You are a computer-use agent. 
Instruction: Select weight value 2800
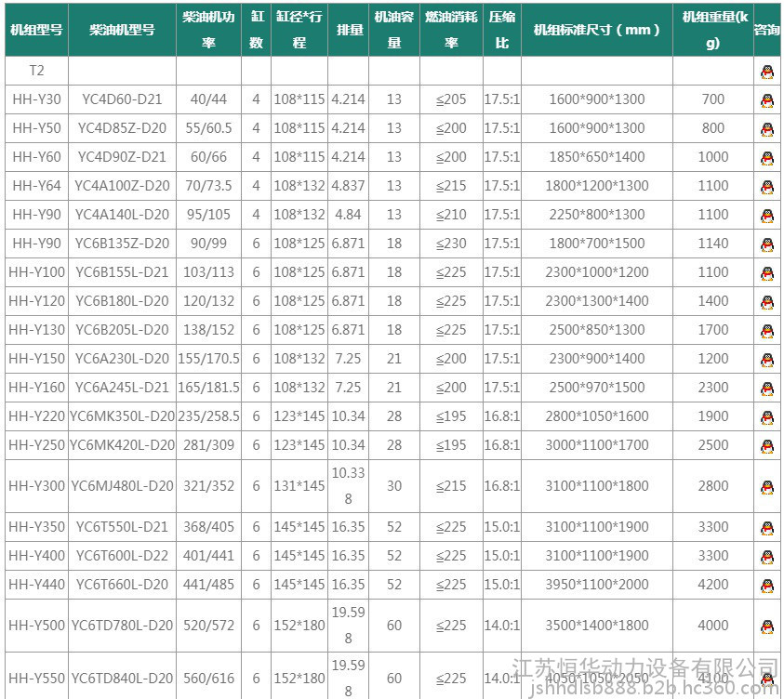713,486
